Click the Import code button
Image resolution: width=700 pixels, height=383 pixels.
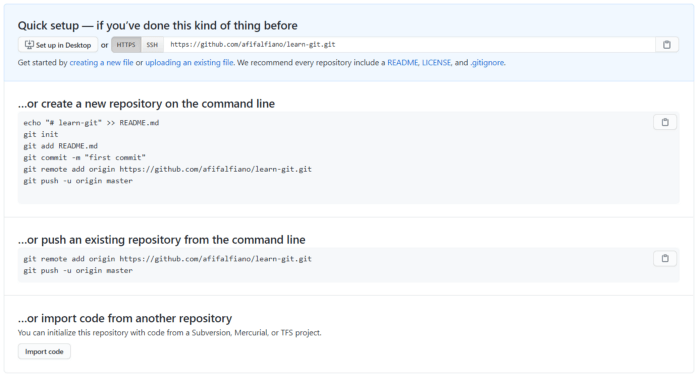tap(44, 352)
